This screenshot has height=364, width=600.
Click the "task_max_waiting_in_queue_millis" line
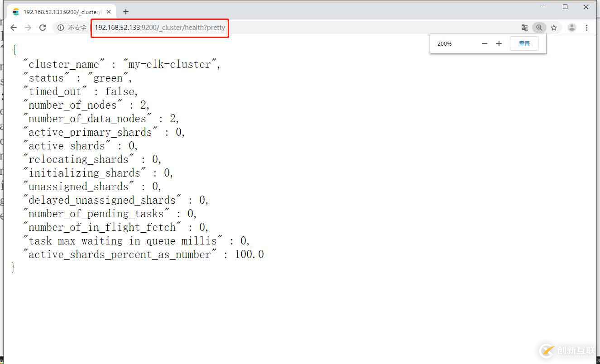(137, 241)
